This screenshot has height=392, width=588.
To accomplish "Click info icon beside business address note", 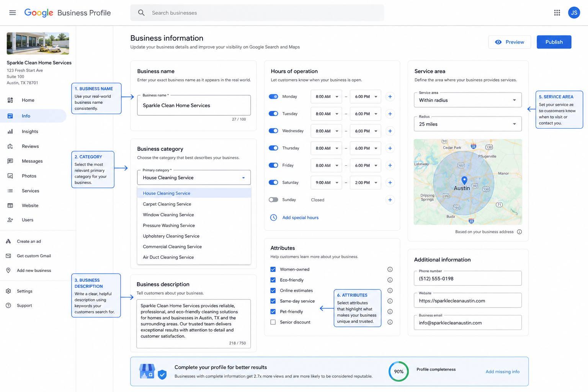I will (x=519, y=232).
